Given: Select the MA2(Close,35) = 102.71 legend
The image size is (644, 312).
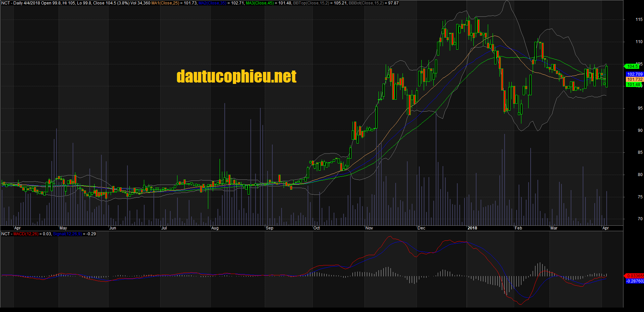Looking at the screenshot, I should [221, 3].
